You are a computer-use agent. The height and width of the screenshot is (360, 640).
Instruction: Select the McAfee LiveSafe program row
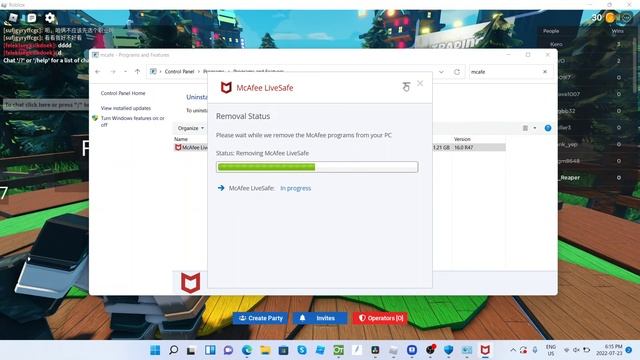[x=340, y=147]
